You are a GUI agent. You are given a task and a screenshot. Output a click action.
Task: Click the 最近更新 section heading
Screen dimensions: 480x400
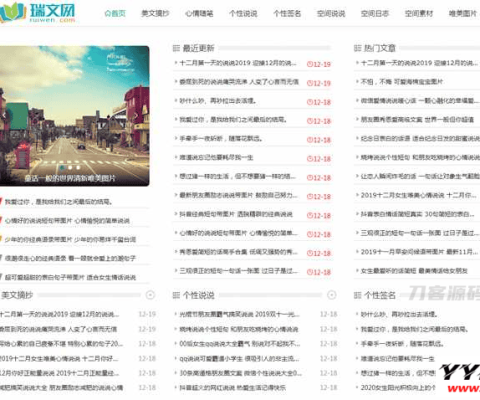point(198,48)
